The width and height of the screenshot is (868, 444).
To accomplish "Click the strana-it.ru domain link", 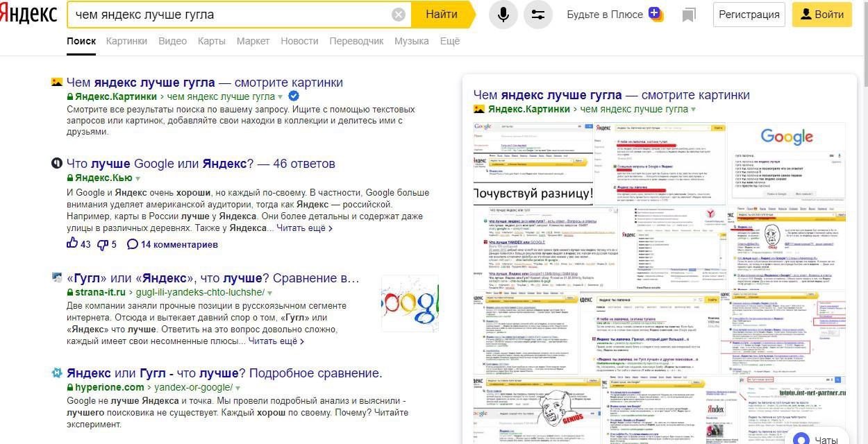I will click(100, 293).
